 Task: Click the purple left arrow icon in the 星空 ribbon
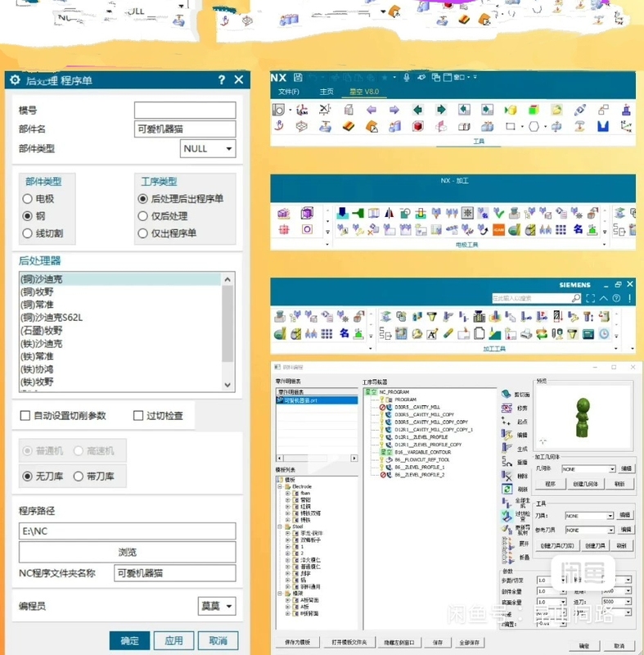[x=371, y=110]
